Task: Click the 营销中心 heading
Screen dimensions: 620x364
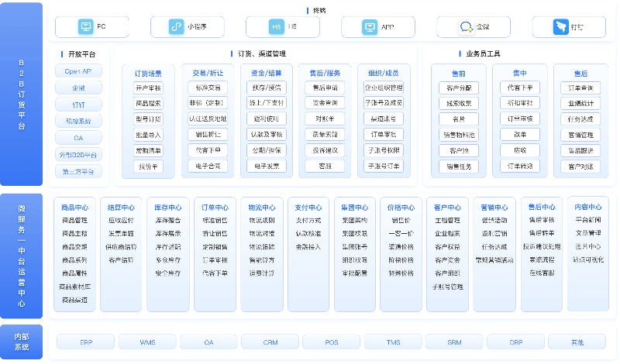Action: [x=494, y=208]
